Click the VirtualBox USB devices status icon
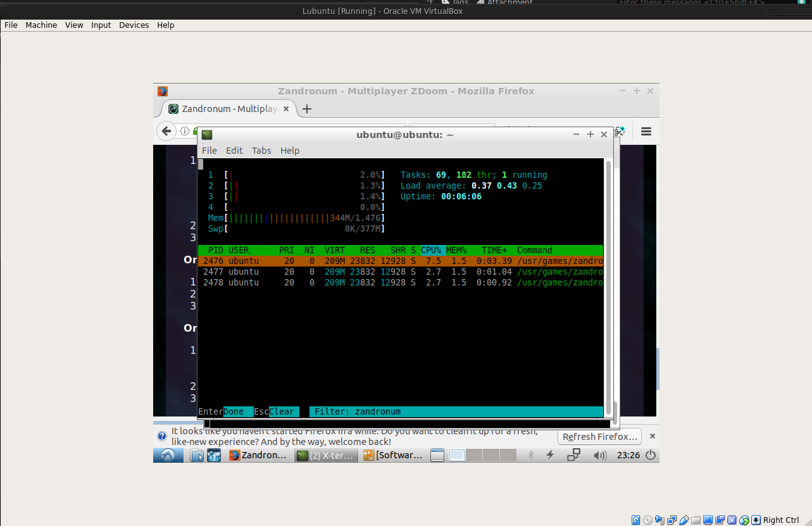The height and width of the screenshot is (526, 812). [684, 520]
